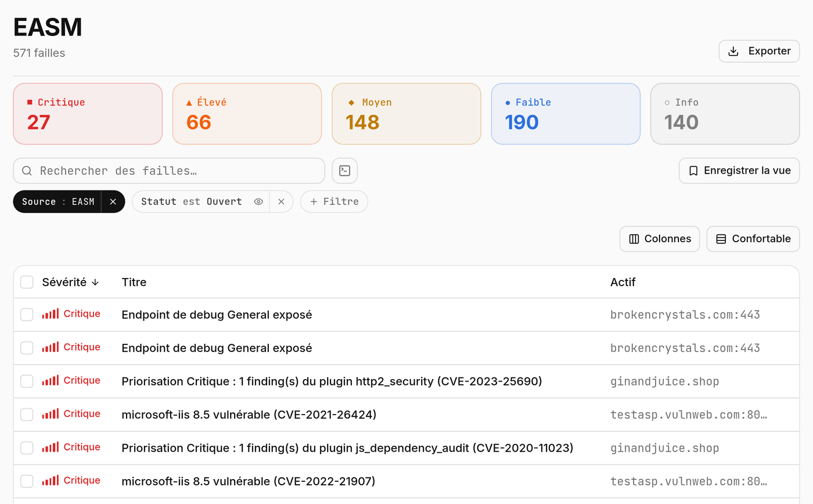
Task: Select the checkbox for CVE-2021-26424 row
Action: tap(27, 415)
